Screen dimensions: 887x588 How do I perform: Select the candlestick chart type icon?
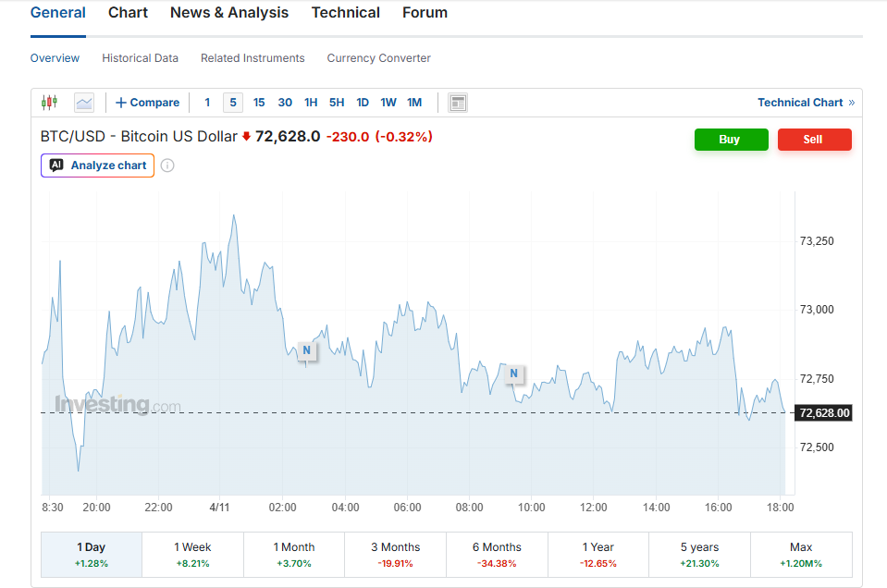(49, 103)
